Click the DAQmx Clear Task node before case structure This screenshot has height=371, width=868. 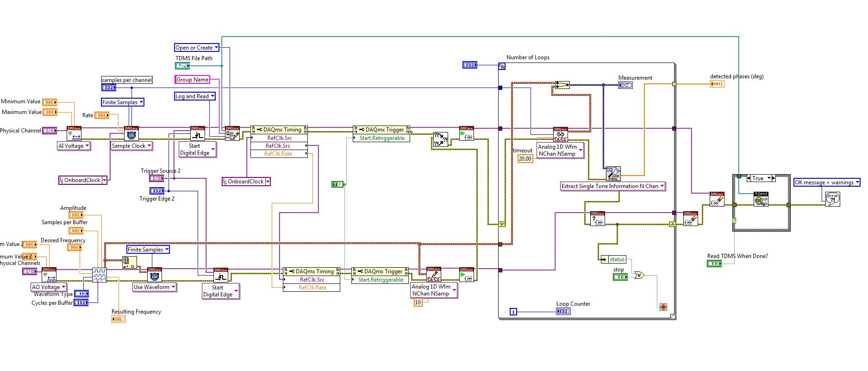[717, 199]
